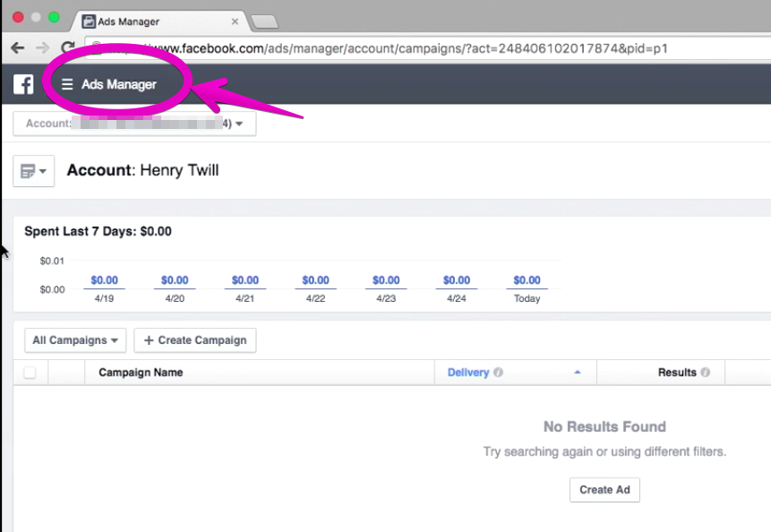Viewport: 771px width, 532px height.
Task: Click the Ads Manager header label
Action: tap(119, 84)
